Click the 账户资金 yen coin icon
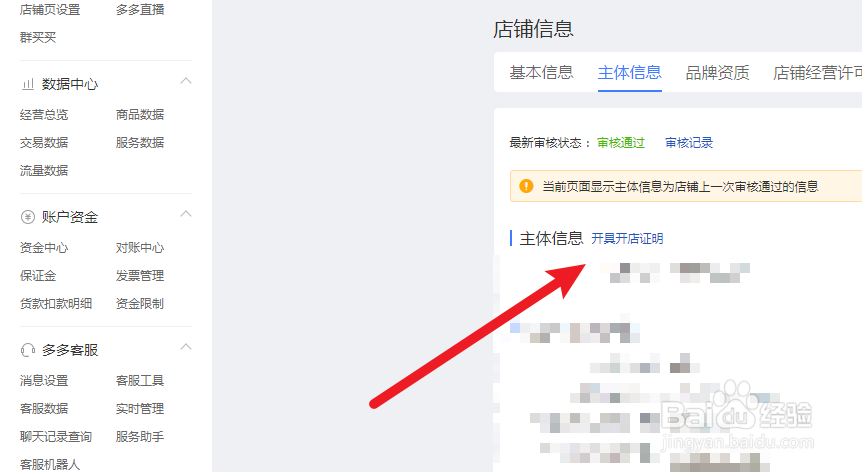The height and width of the screenshot is (472, 862). coord(27,217)
